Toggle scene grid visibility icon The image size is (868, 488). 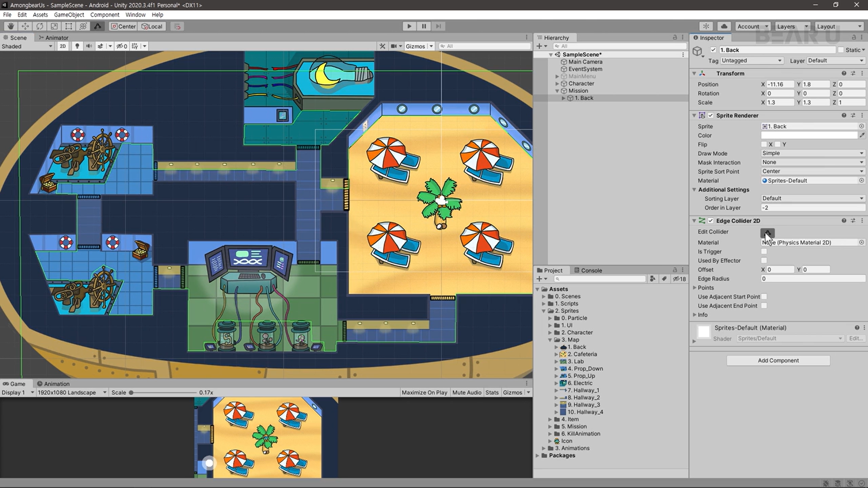135,46
